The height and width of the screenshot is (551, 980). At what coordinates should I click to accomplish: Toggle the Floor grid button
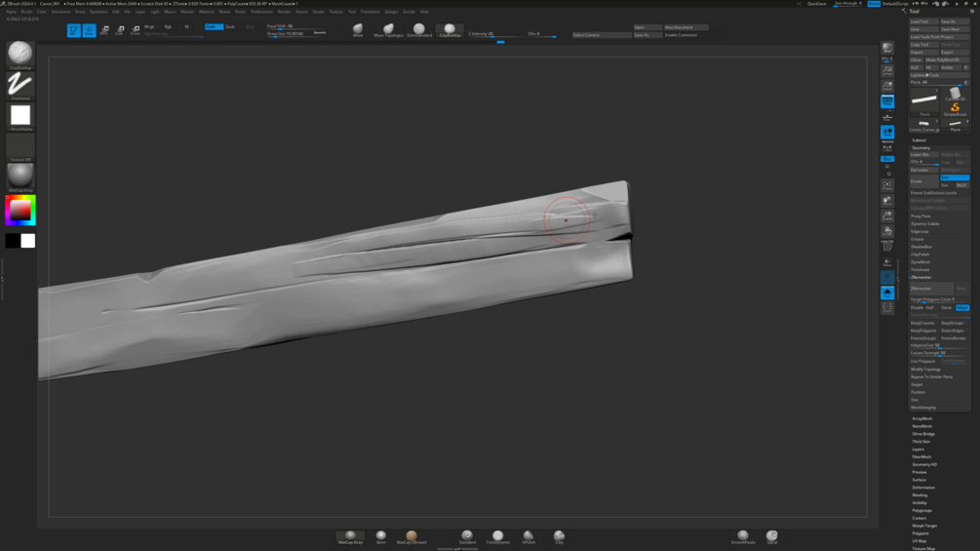887,117
